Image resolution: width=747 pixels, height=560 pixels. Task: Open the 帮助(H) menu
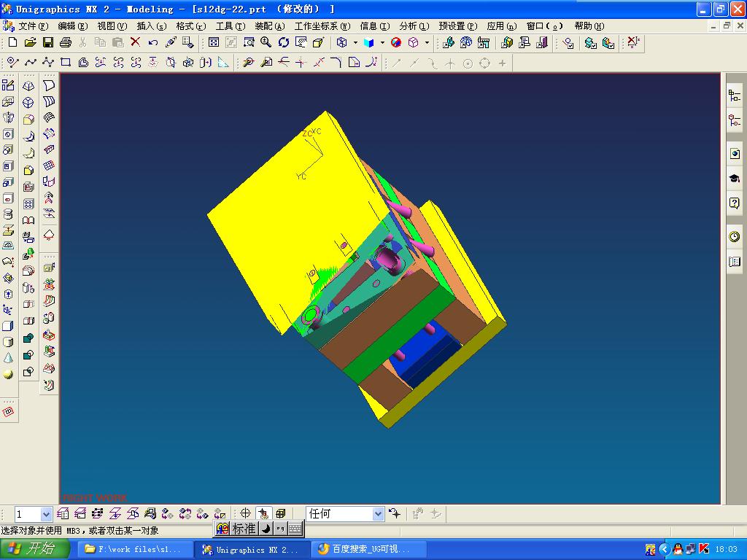point(589,26)
